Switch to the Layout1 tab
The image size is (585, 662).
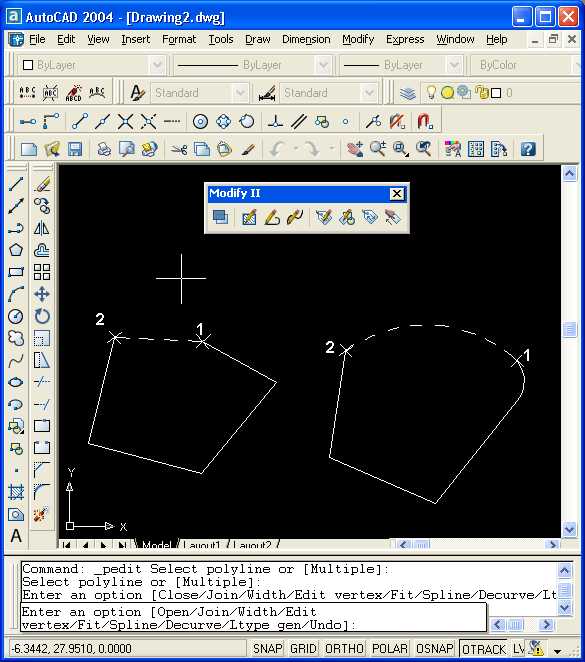point(201,545)
